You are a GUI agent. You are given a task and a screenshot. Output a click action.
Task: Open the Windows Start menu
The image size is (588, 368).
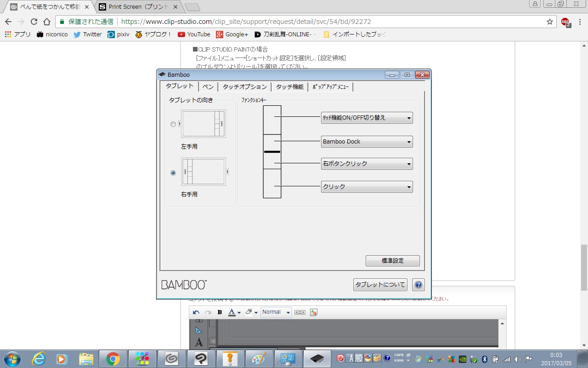(11, 358)
